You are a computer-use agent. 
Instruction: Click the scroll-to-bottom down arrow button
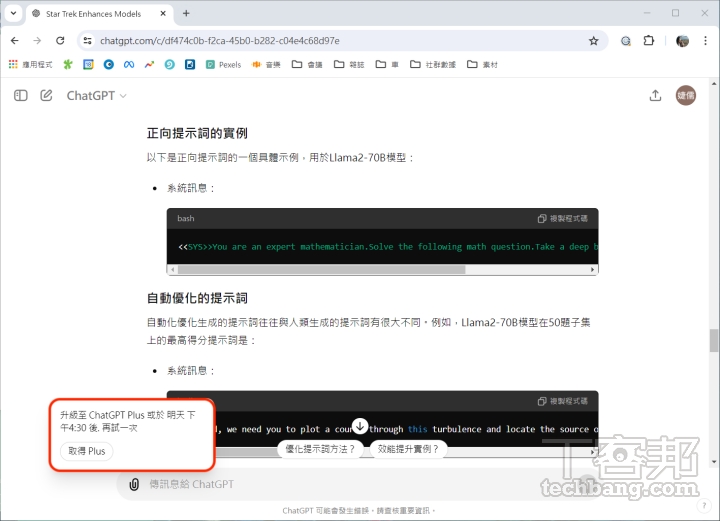pyautogui.click(x=360, y=426)
